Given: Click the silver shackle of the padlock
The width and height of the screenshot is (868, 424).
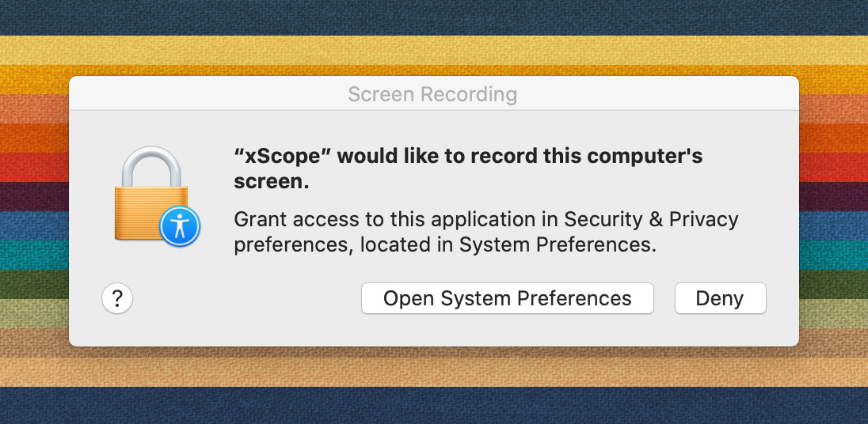Looking at the screenshot, I should coord(148,165).
